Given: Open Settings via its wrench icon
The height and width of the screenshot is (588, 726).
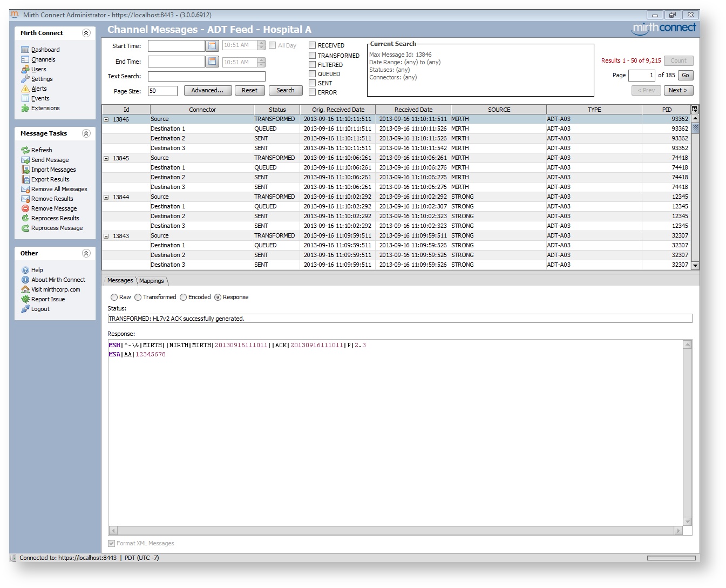Looking at the screenshot, I should [25, 79].
